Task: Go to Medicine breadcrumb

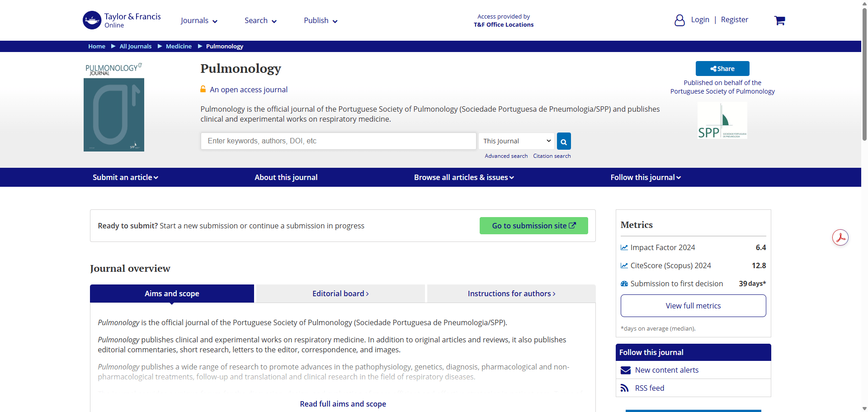Action: 179,47
